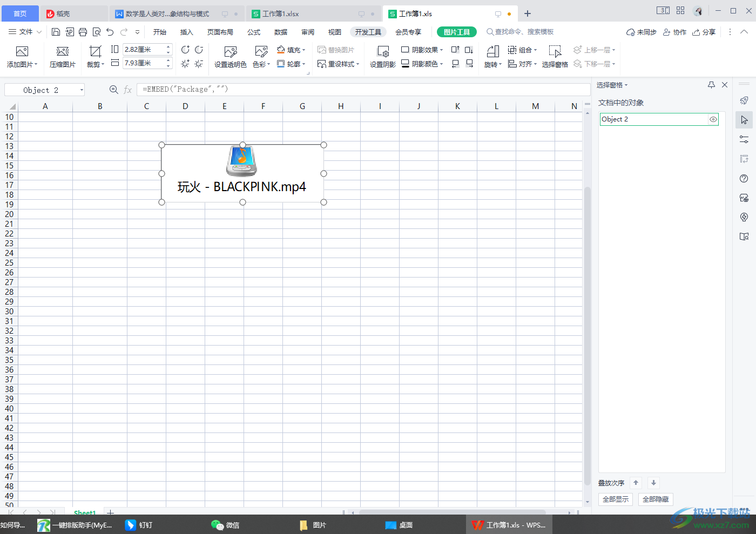
Task: Open WeChat (微信) from taskbar
Action: [225, 525]
